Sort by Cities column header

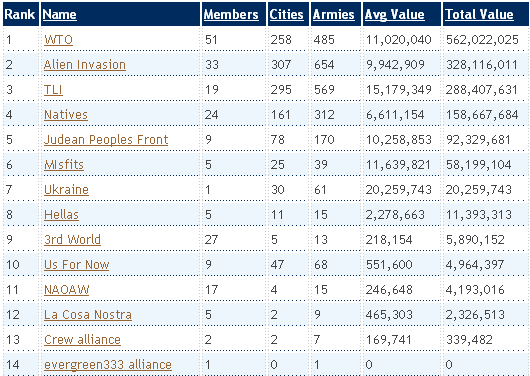point(286,15)
